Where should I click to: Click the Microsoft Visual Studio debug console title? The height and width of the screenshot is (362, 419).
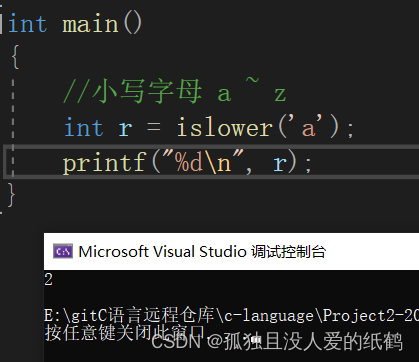[202, 252]
